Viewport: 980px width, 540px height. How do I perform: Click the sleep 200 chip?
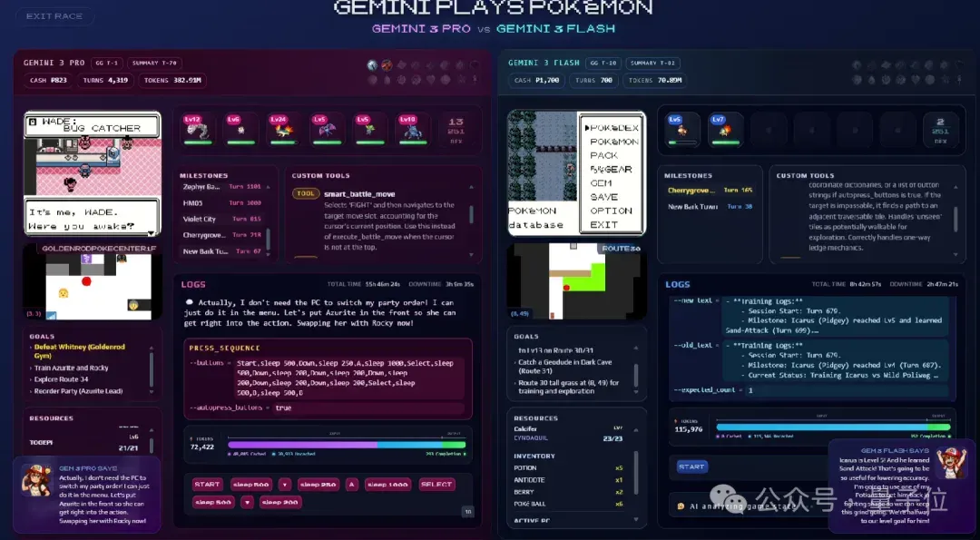(x=280, y=502)
